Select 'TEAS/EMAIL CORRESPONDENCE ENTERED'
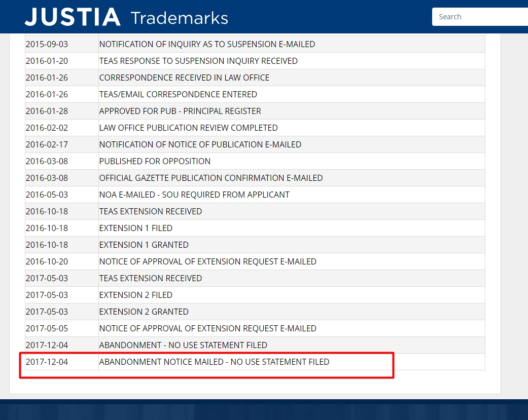 (x=178, y=94)
